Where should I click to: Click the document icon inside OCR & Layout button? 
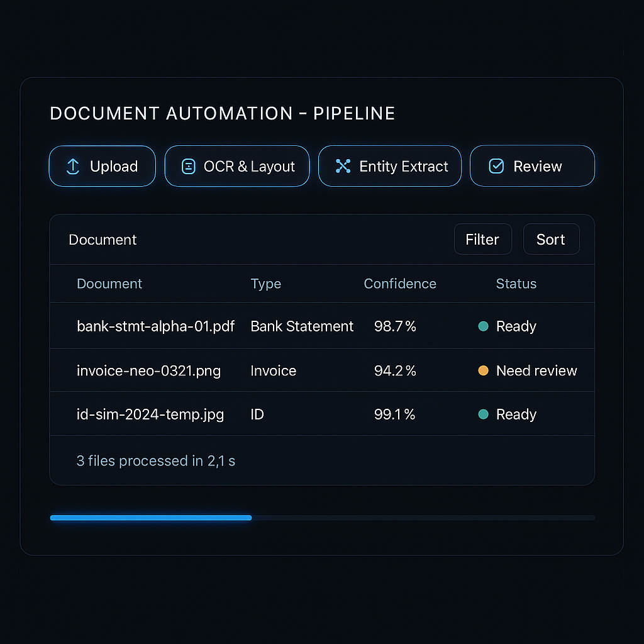pyautogui.click(x=188, y=166)
